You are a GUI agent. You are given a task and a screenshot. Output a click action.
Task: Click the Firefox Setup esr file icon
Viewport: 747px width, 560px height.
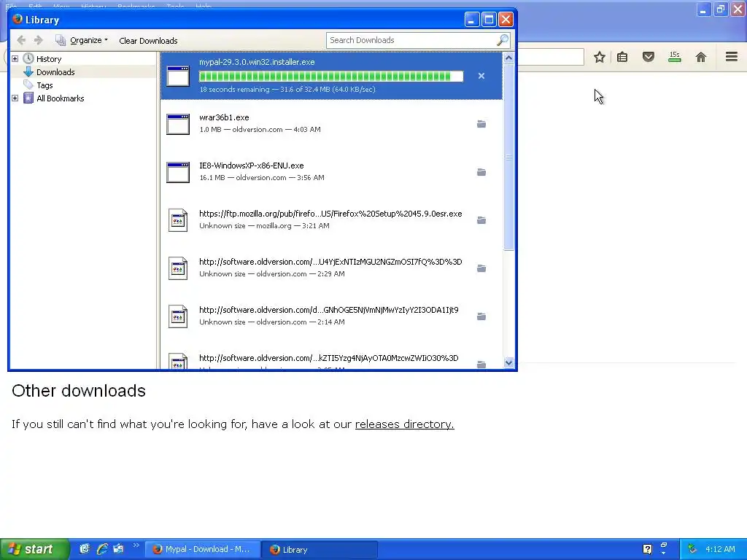pos(178,220)
